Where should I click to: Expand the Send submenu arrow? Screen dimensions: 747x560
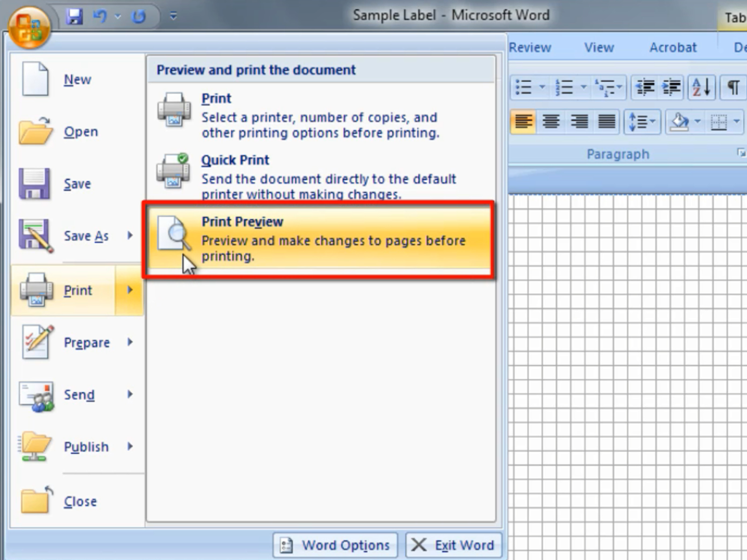click(130, 394)
